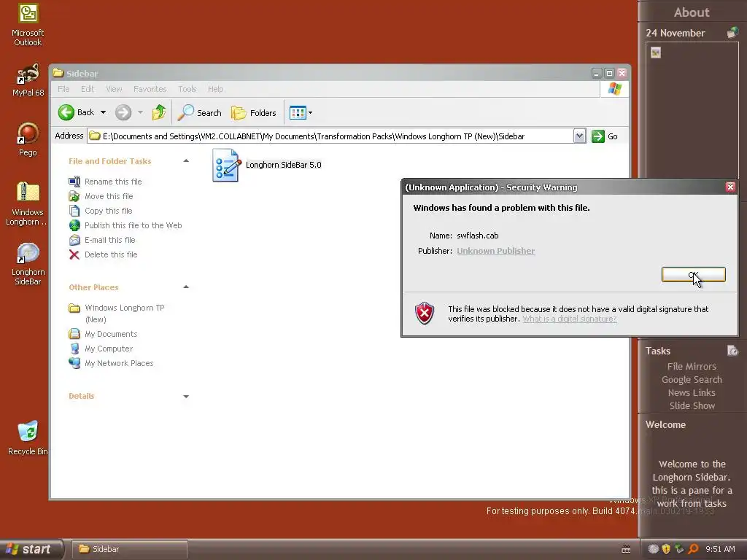
Task: Click the About header in Longhorn sidebar
Action: coord(692,12)
